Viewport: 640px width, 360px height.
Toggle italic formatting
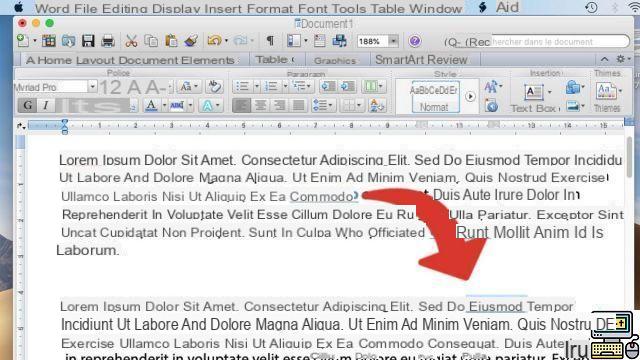tap(46, 105)
